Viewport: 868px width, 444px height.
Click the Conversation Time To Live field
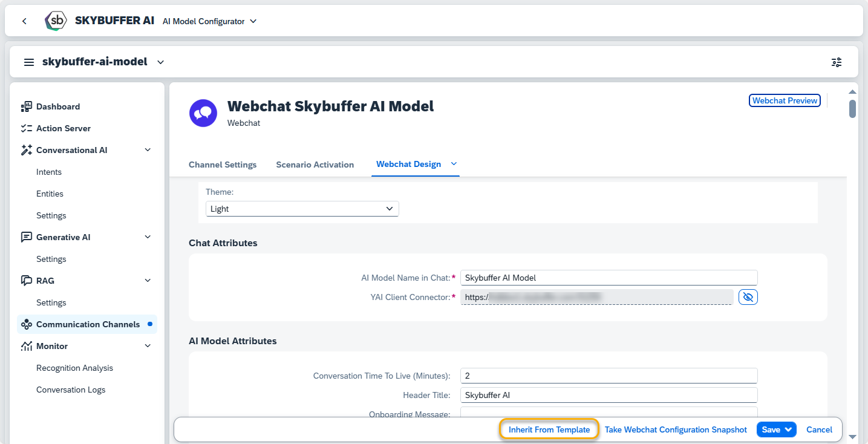609,376
